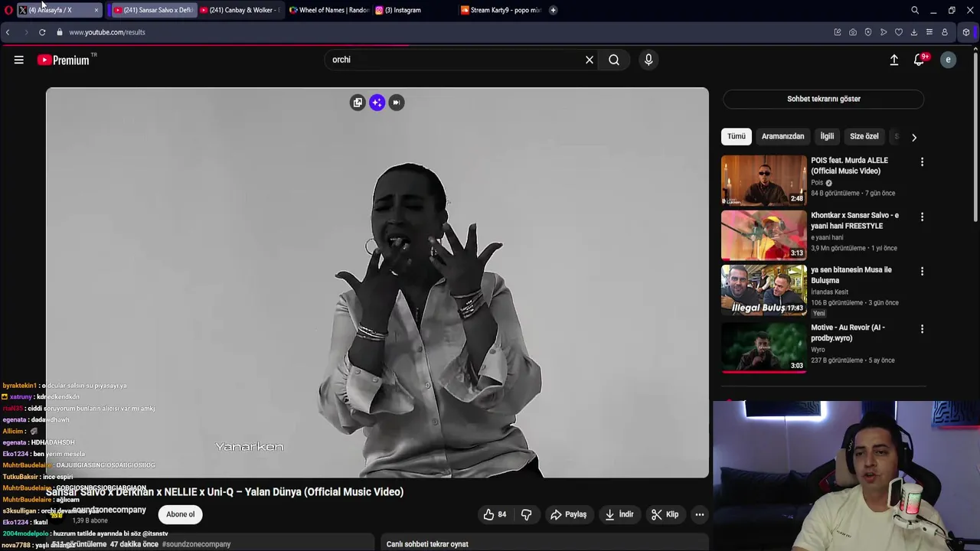The height and width of the screenshot is (551, 980).
Task: Open YouTube notifications bell
Action: [x=919, y=60]
